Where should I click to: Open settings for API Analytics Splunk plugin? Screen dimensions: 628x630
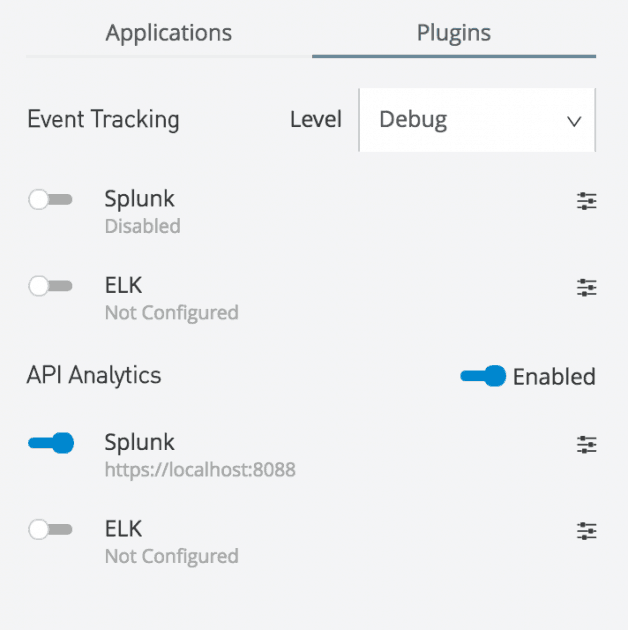point(587,445)
